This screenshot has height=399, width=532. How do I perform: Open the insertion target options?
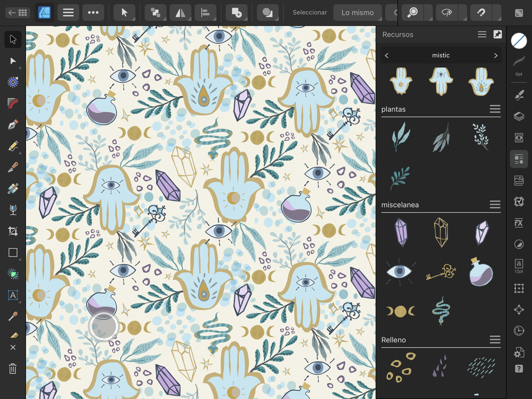(237, 13)
